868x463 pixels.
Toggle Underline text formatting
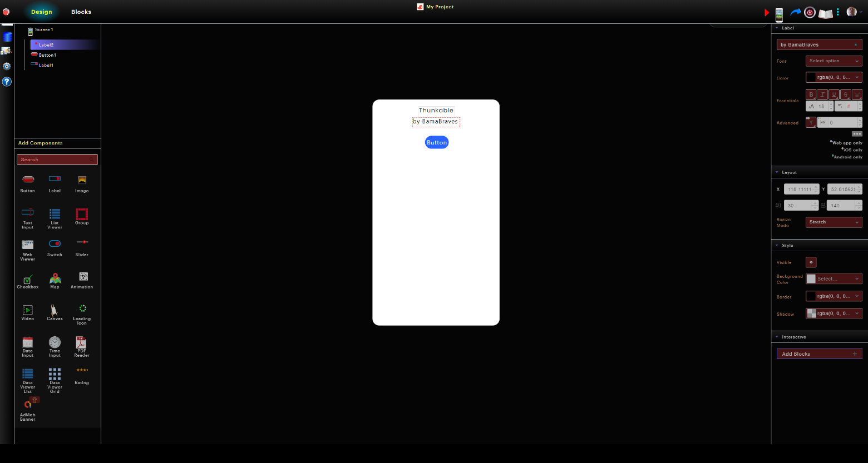click(834, 94)
